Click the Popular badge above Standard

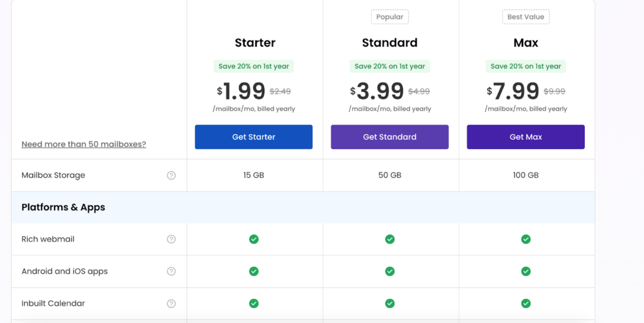point(390,17)
